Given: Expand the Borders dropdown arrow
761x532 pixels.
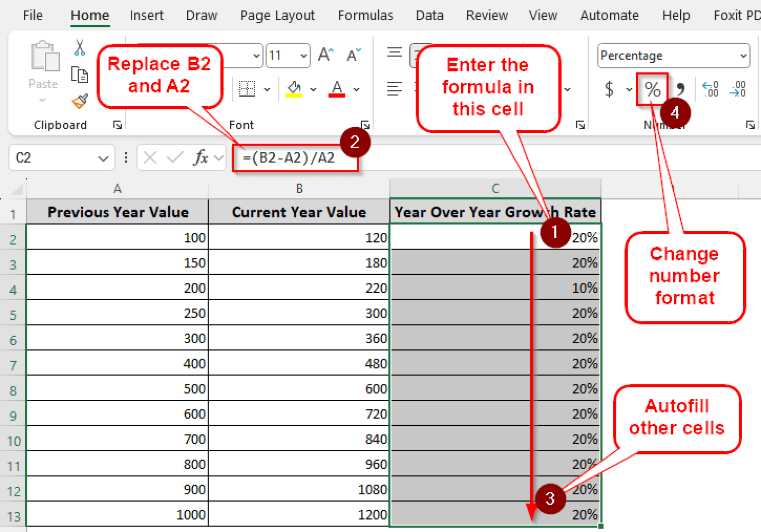Looking at the screenshot, I should (268, 90).
